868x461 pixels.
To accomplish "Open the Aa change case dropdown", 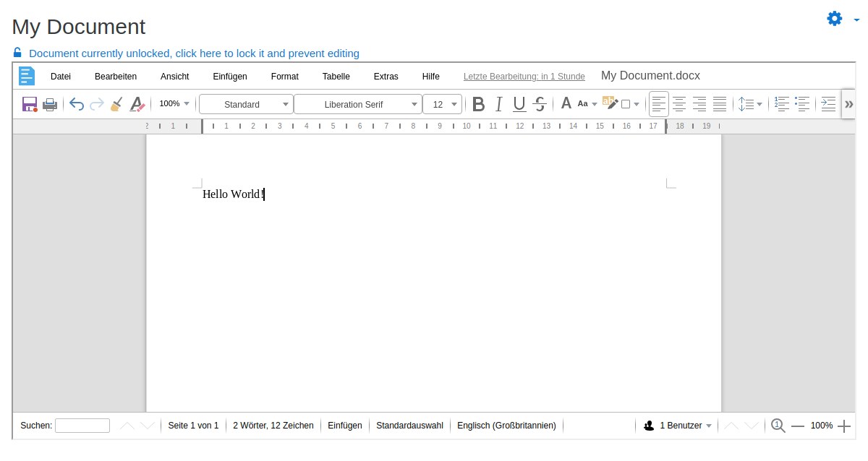I will [x=587, y=104].
